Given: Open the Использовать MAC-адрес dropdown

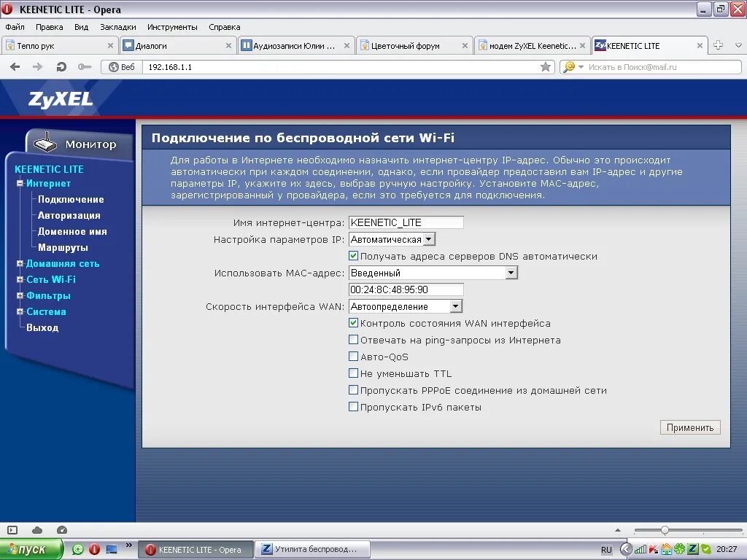Looking at the screenshot, I should pyautogui.click(x=433, y=273).
